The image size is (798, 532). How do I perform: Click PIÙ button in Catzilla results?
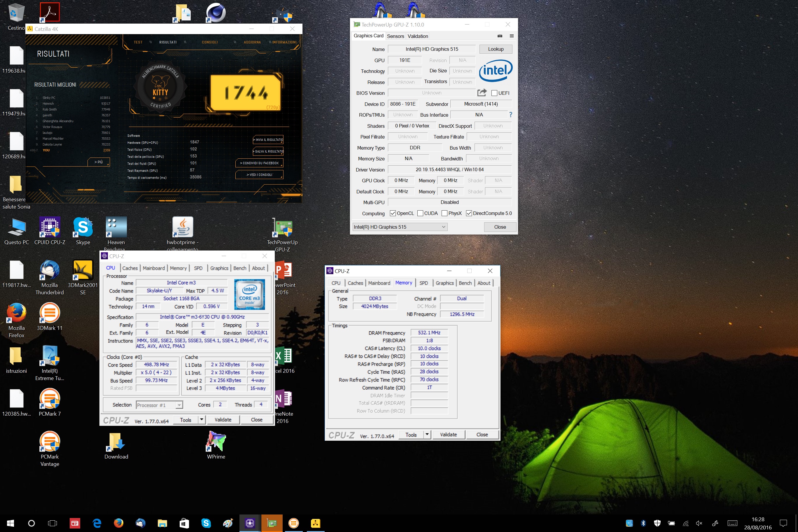(x=98, y=162)
